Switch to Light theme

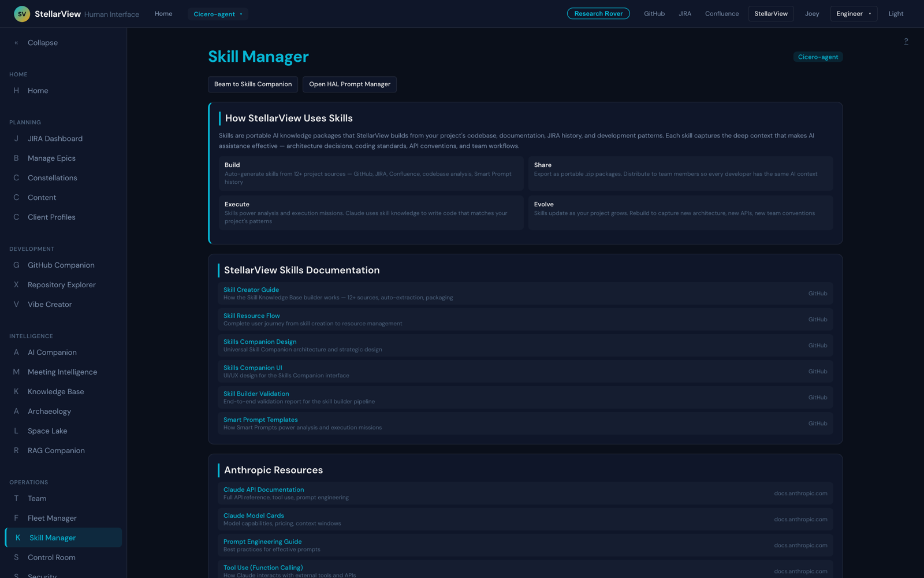click(896, 14)
